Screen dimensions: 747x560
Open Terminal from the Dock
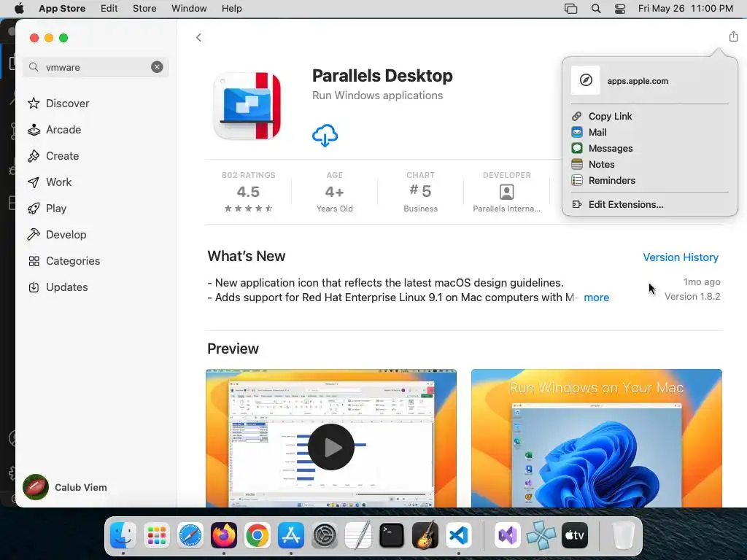click(x=392, y=535)
